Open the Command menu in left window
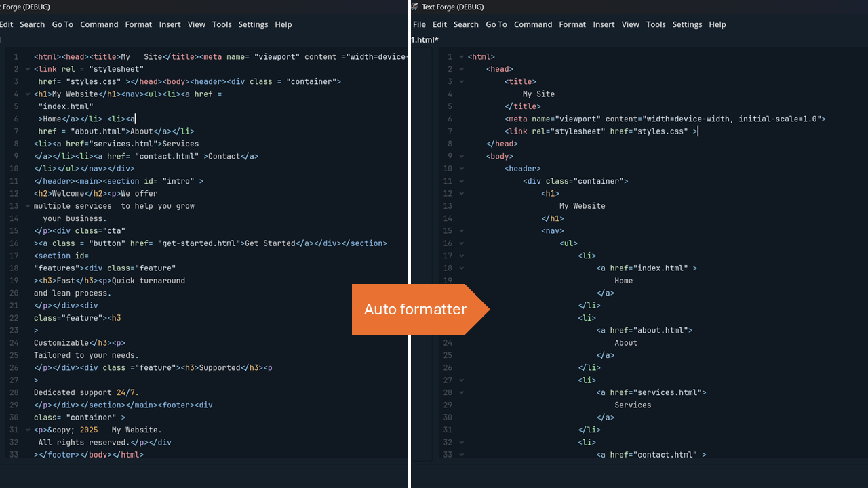Screen dimensions: 868x488 click(99, 24)
